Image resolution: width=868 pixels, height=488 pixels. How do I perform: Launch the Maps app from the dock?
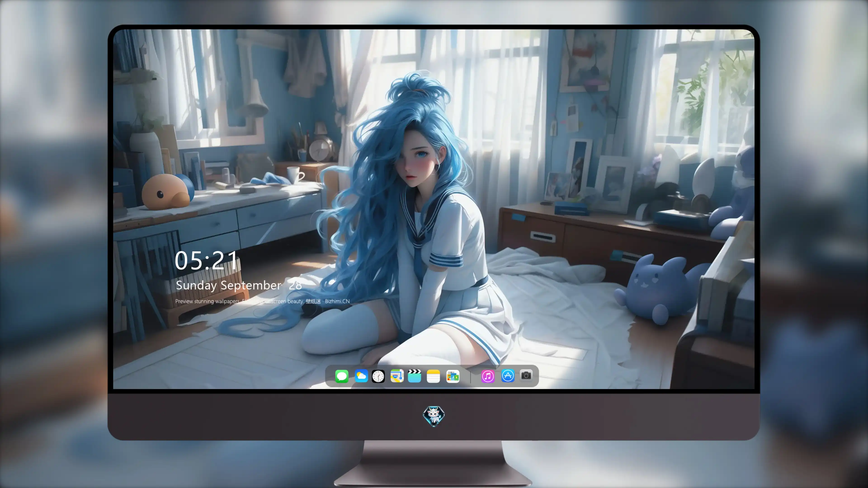click(397, 376)
